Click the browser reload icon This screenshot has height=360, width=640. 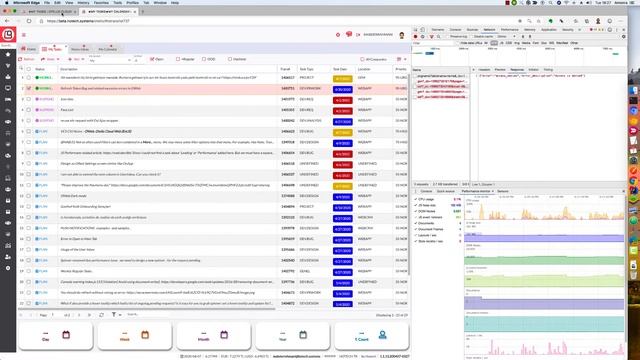pos(29,21)
